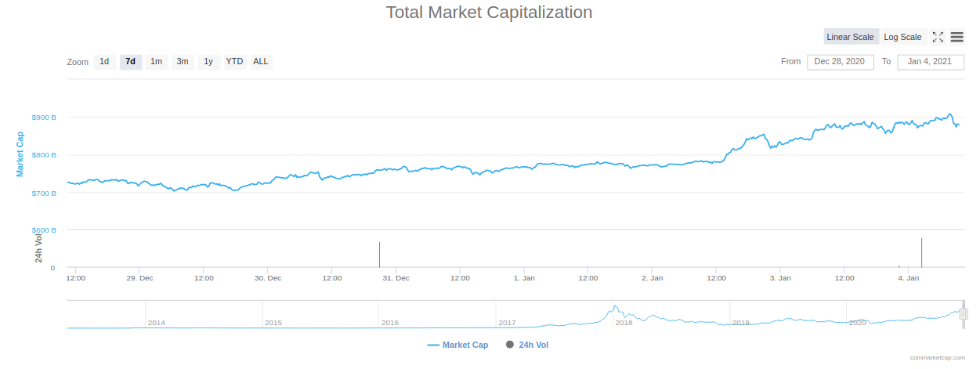This screenshot has width=980, height=369.
Task: Set zoom range to 1d
Action: (x=104, y=61)
